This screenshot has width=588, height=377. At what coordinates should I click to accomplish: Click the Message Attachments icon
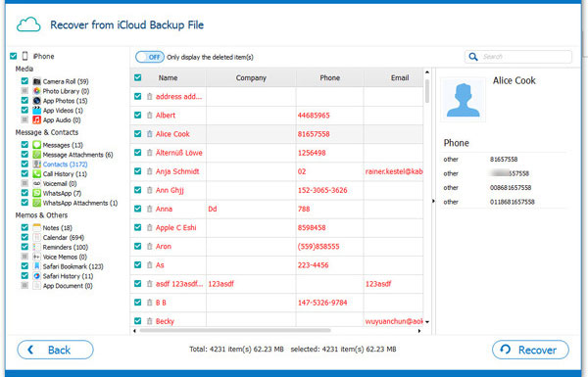click(37, 155)
